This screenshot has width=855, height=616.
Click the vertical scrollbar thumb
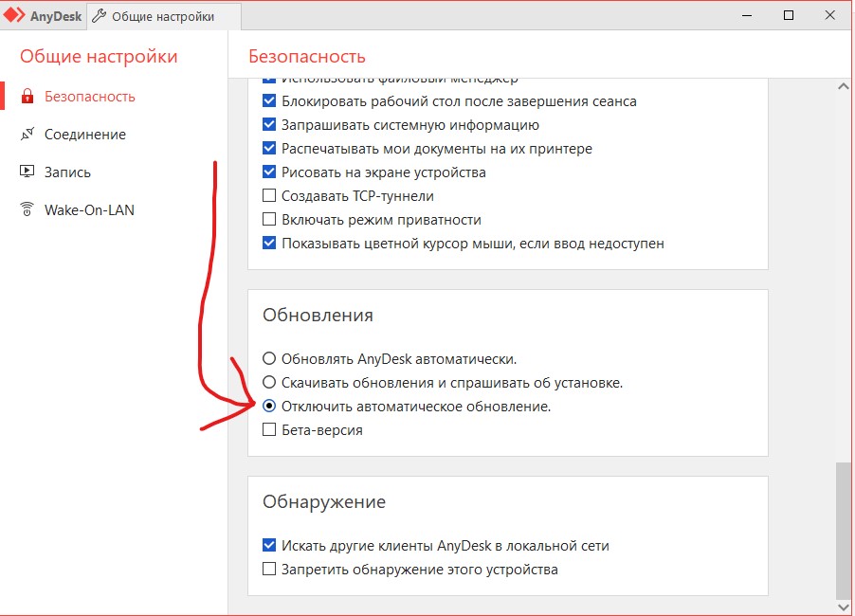coord(844,531)
